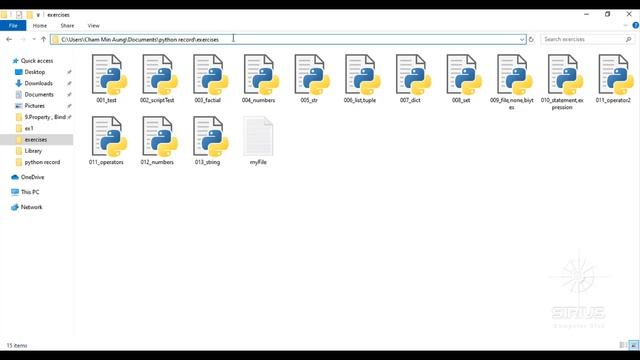Open the Share ribbon tab
640x360 pixels.
point(67,25)
